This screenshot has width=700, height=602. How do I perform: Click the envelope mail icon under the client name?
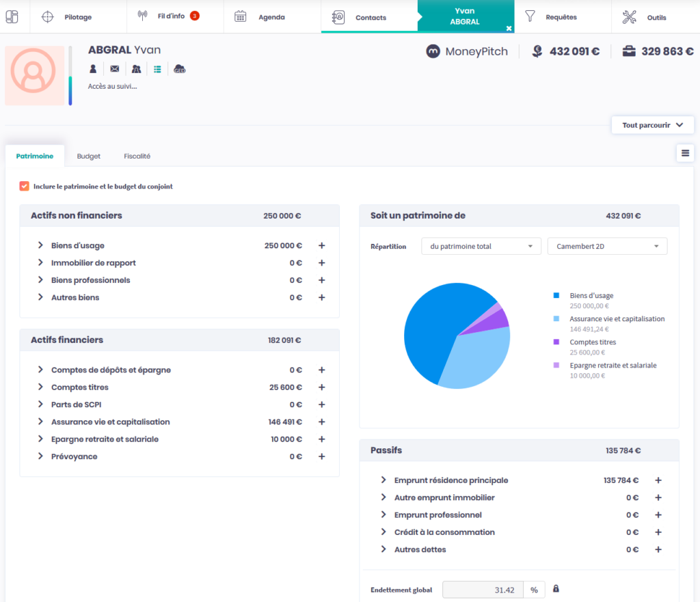[114, 69]
